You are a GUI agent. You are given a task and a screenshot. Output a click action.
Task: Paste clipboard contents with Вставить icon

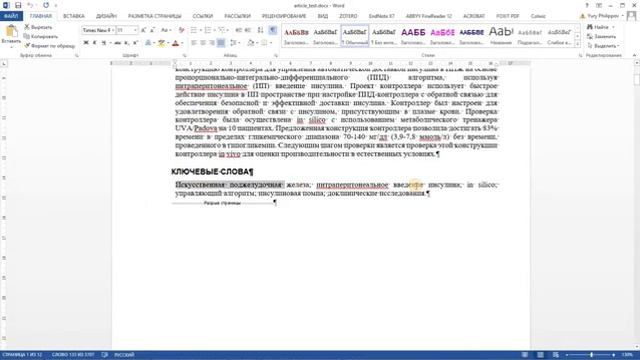point(11,35)
